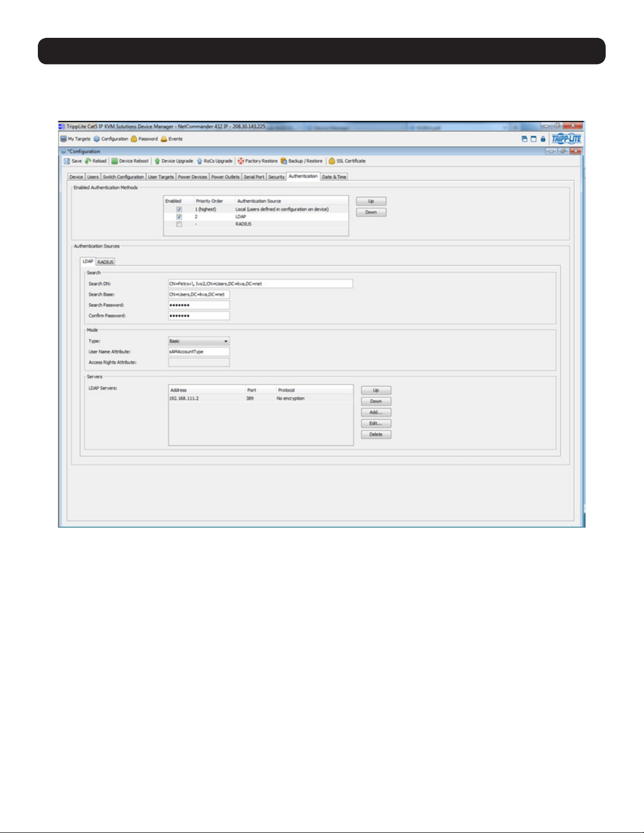644x833 pixels.
Task: Click Down beside the LDAP Servers list
Action: tap(376, 402)
